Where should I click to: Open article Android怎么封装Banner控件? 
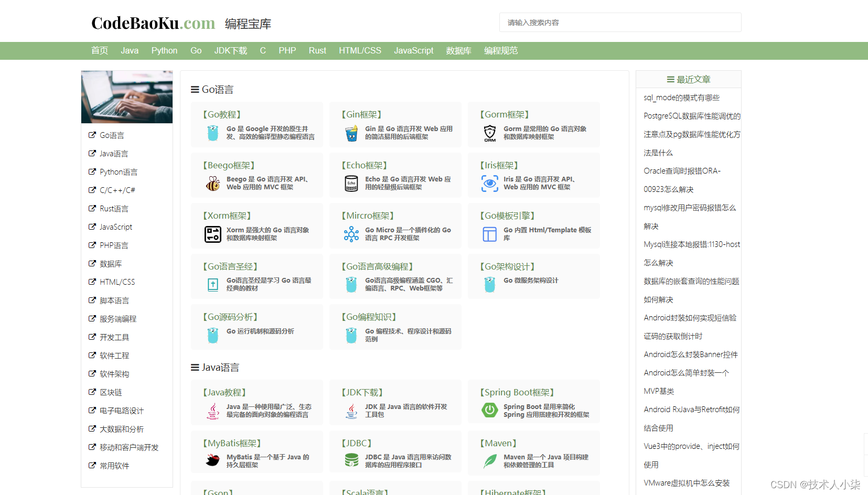[x=691, y=354]
